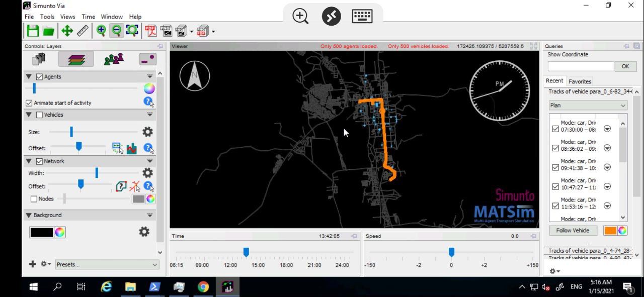Select the pan/move arrows tool
The height and width of the screenshot is (297, 644).
pos(67,31)
